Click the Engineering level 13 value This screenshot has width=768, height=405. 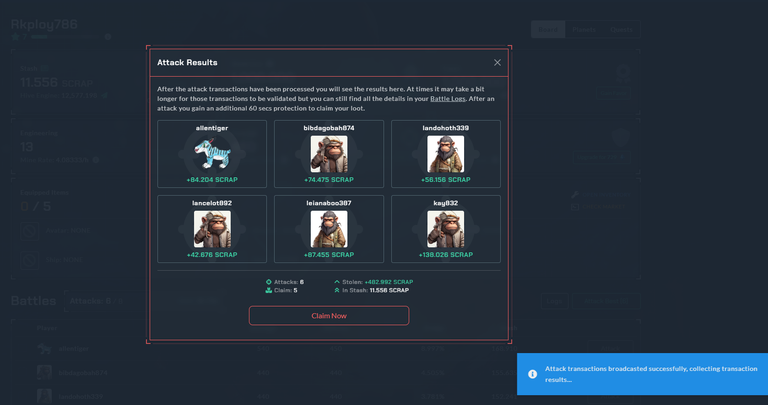click(x=26, y=147)
